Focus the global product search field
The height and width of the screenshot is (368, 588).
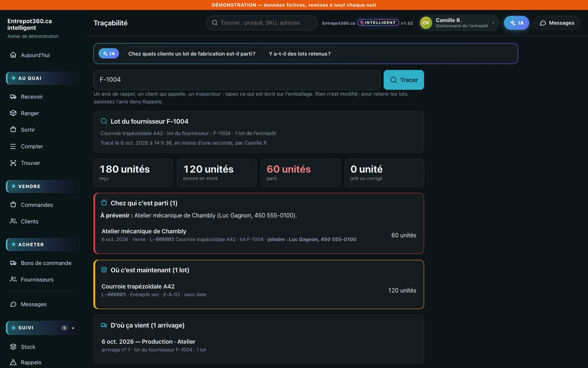262,23
